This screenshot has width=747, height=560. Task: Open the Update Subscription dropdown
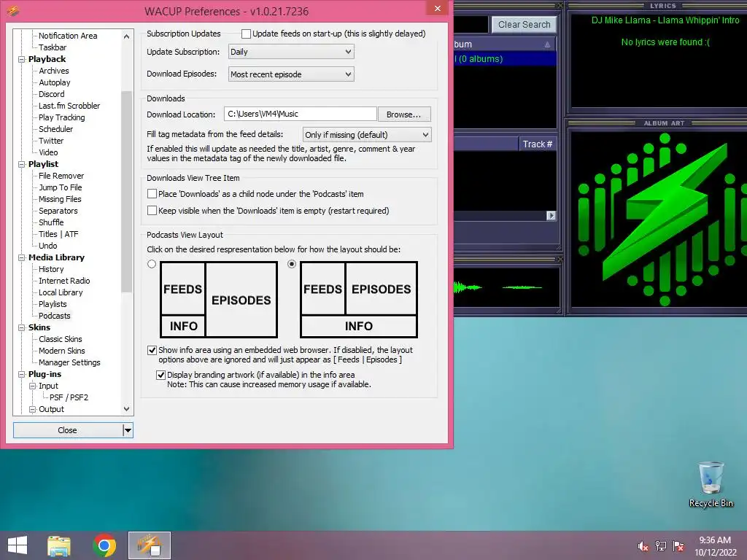click(x=291, y=52)
